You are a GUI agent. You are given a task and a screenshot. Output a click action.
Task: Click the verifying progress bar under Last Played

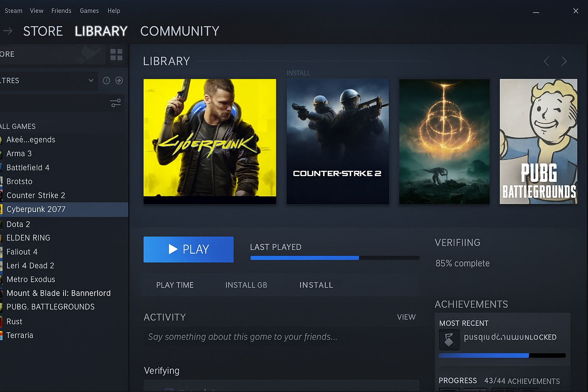[335, 258]
